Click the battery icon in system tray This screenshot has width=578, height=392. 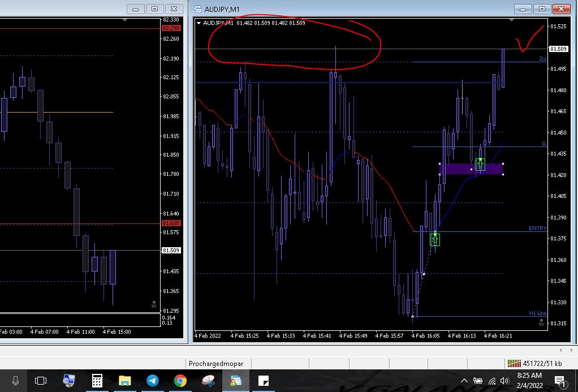coord(478,381)
